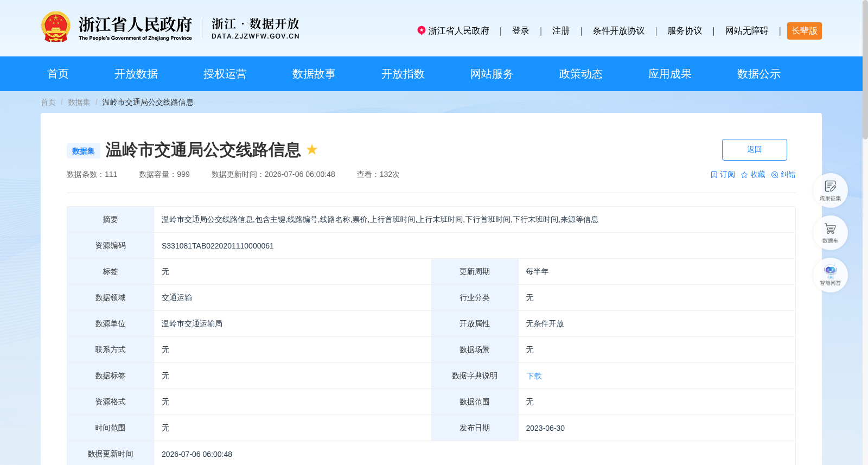
Task: Open the 政策动态 navigation tab
Action: pos(581,74)
